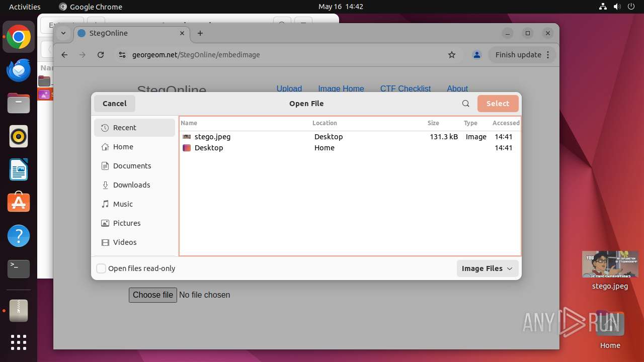Screen dimensions: 644x362
Task: Sort file list by Accessed column
Action: (x=506, y=123)
